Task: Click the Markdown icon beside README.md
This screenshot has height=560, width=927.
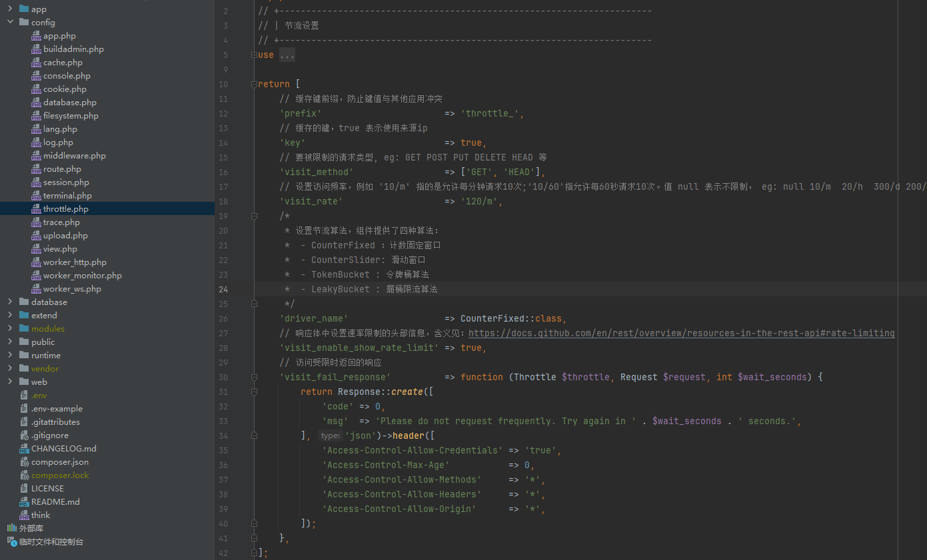Action: (x=24, y=502)
